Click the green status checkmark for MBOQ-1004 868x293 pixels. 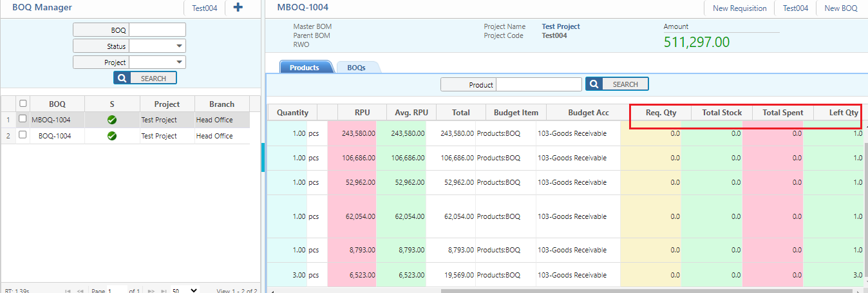[112, 119]
